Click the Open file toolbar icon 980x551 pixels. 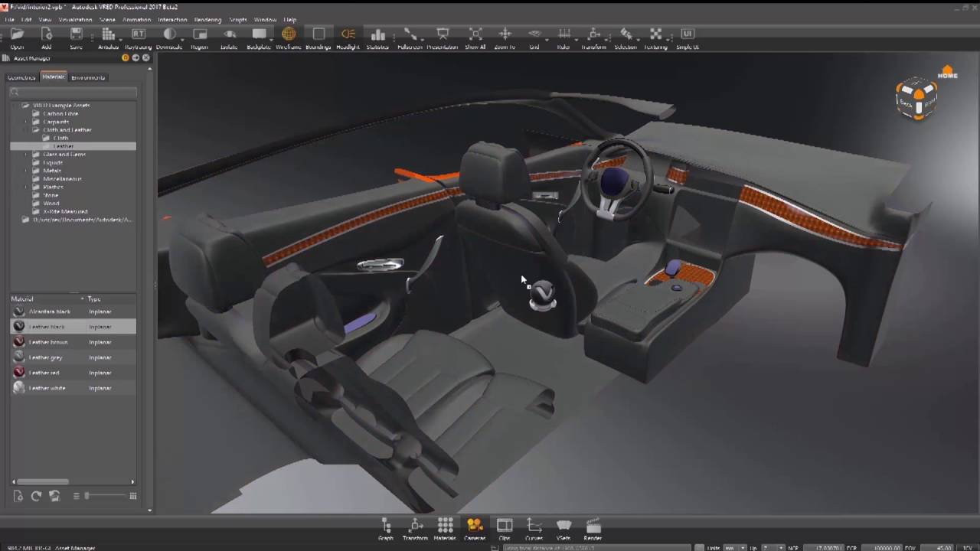click(x=17, y=35)
